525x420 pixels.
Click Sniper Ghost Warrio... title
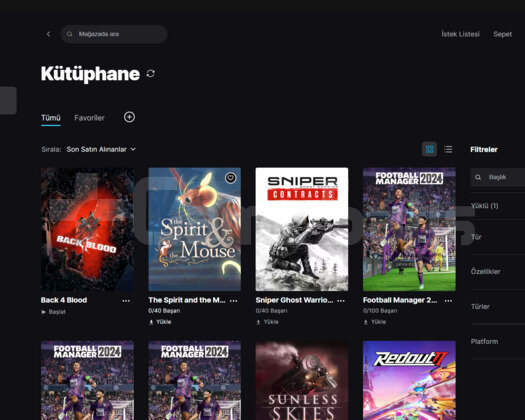[x=294, y=300]
